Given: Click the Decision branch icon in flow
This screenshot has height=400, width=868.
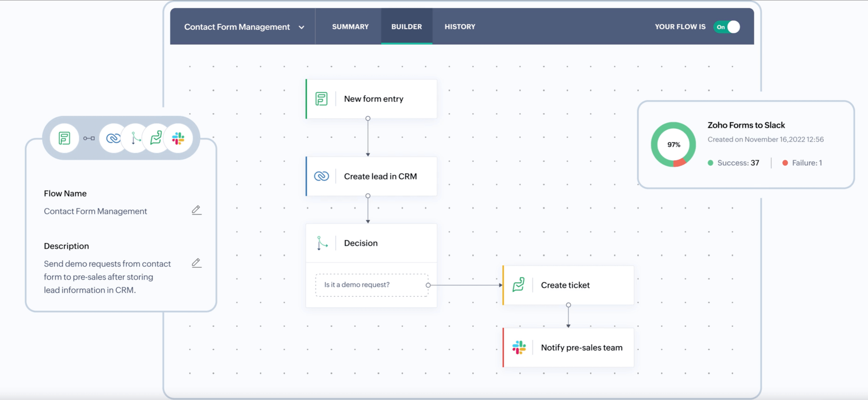Looking at the screenshot, I should pos(322,243).
